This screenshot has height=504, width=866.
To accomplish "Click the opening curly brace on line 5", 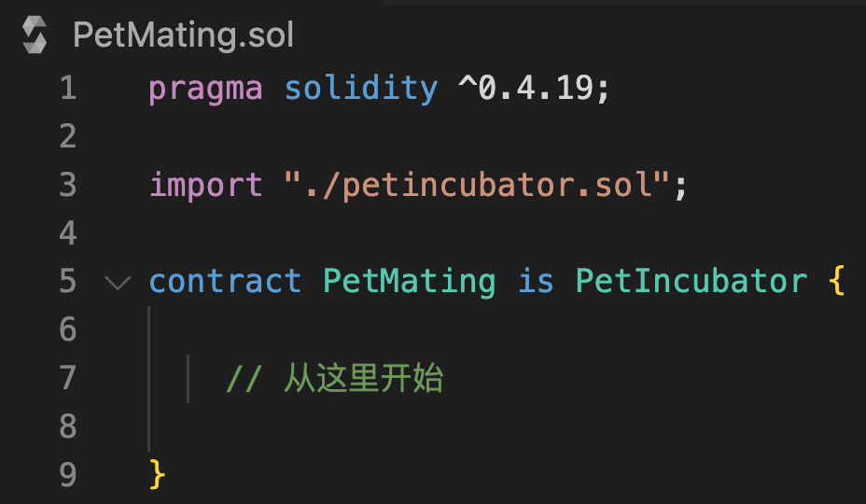I will pos(836,281).
